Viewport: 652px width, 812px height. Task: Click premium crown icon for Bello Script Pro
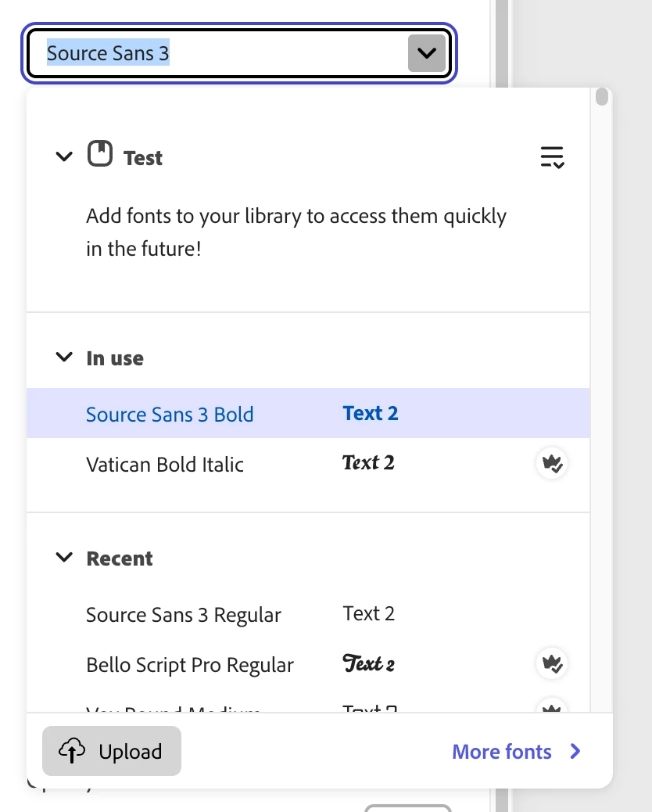click(552, 663)
